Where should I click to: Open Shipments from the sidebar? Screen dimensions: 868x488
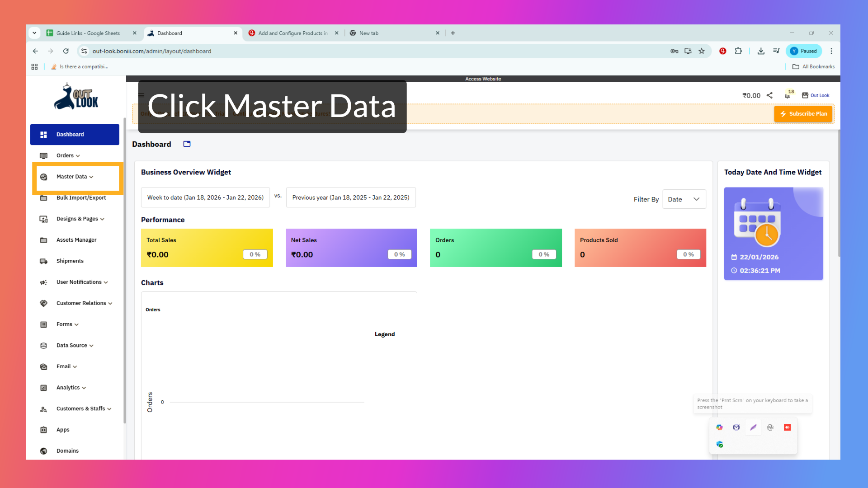coord(70,261)
